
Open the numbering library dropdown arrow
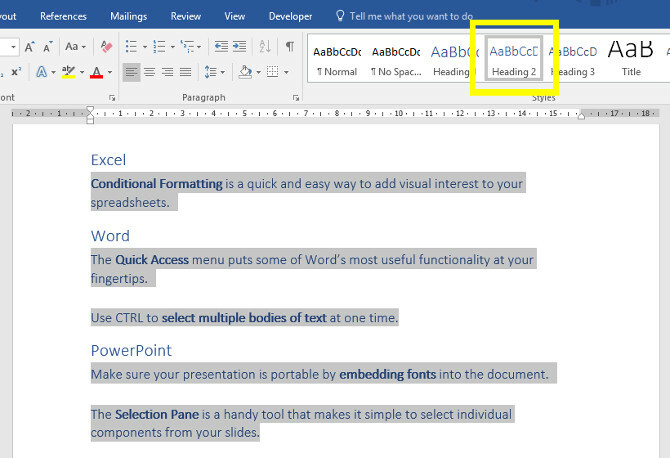coord(173,47)
